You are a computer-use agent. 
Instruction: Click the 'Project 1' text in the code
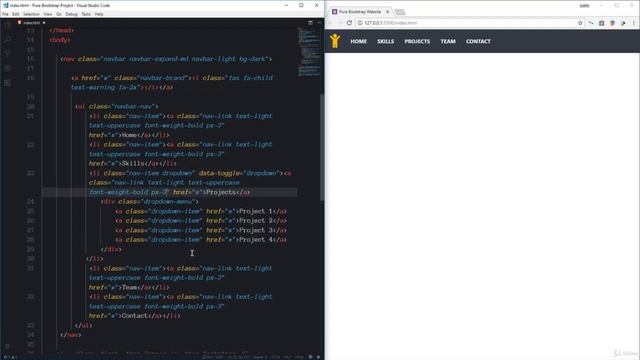point(256,211)
